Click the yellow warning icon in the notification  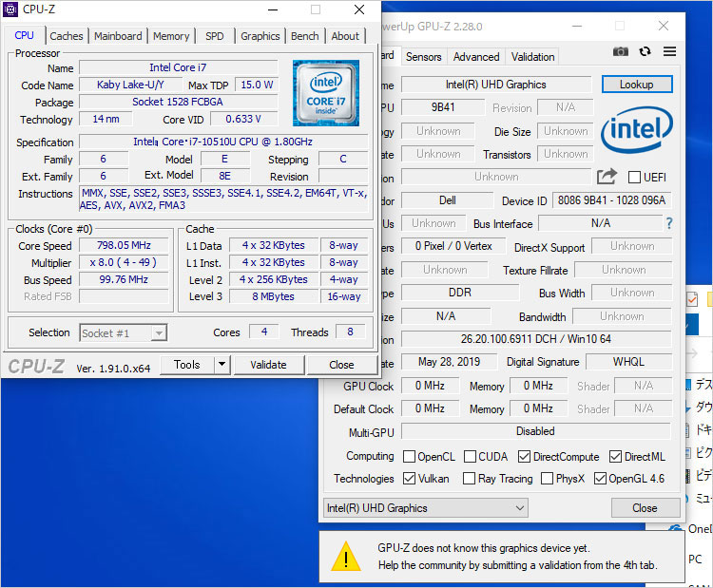pyautogui.click(x=345, y=557)
